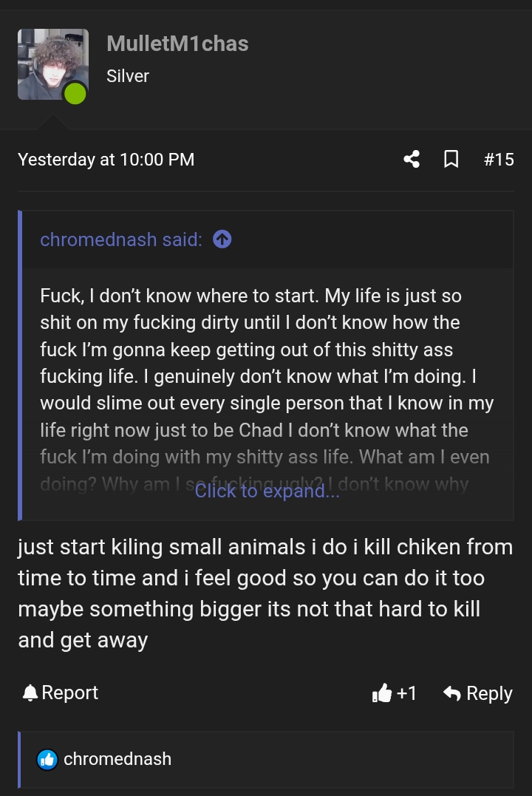The image size is (532, 796).
Task: Click the curved reply arrow icon
Action: [x=451, y=693]
